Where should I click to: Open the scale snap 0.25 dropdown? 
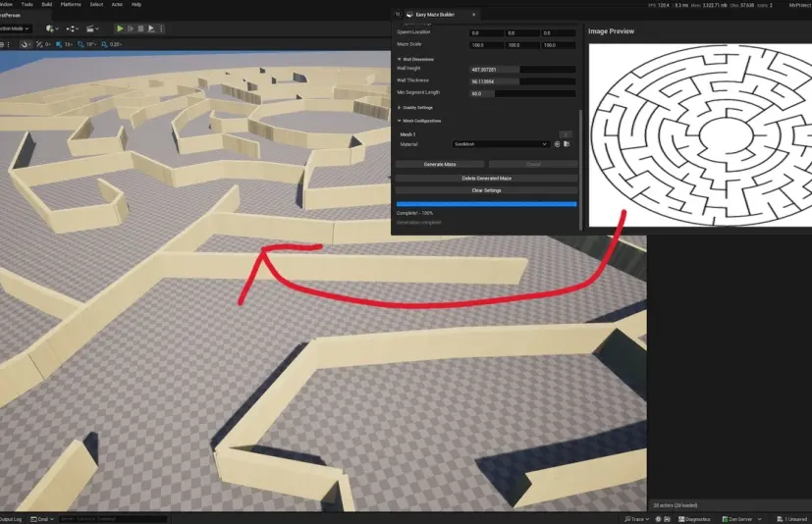tap(116, 44)
